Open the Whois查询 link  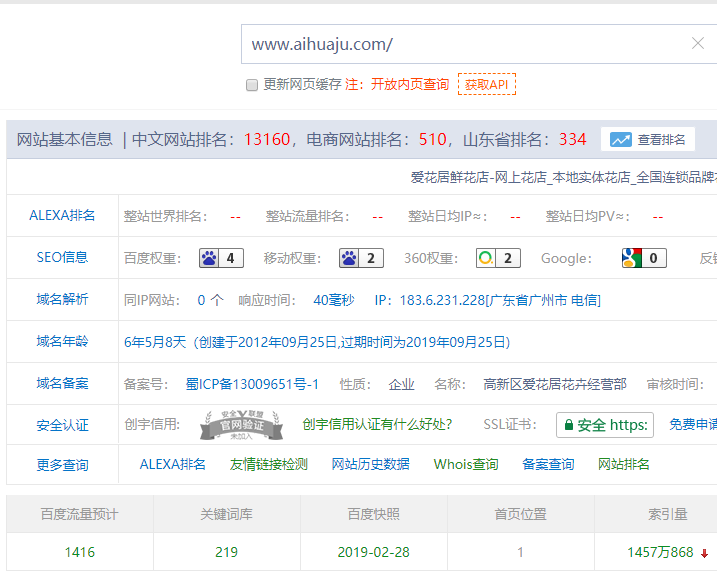coord(465,464)
